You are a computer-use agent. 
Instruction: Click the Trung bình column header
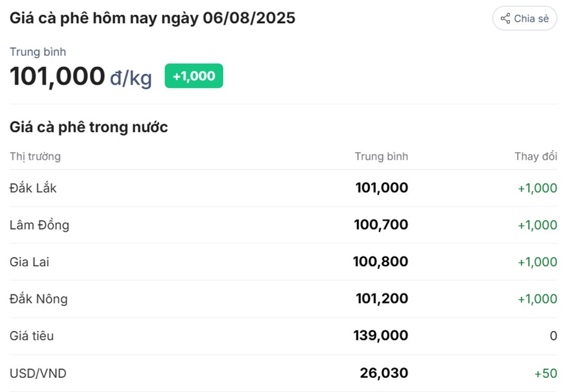(382, 157)
